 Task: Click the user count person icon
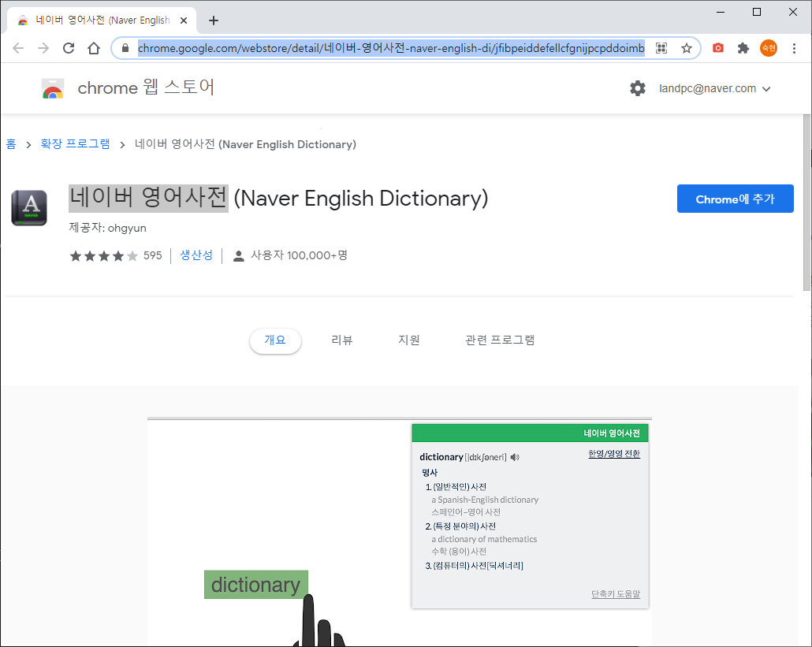click(x=238, y=255)
